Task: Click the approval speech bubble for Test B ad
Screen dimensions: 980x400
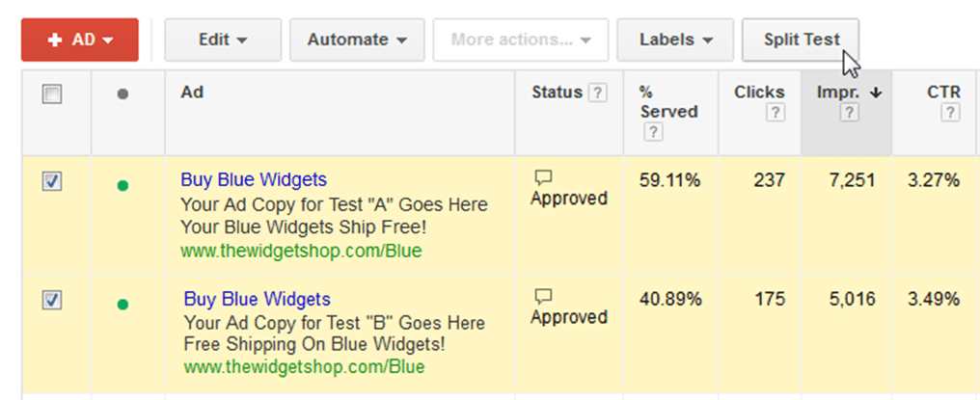Action: point(543,296)
